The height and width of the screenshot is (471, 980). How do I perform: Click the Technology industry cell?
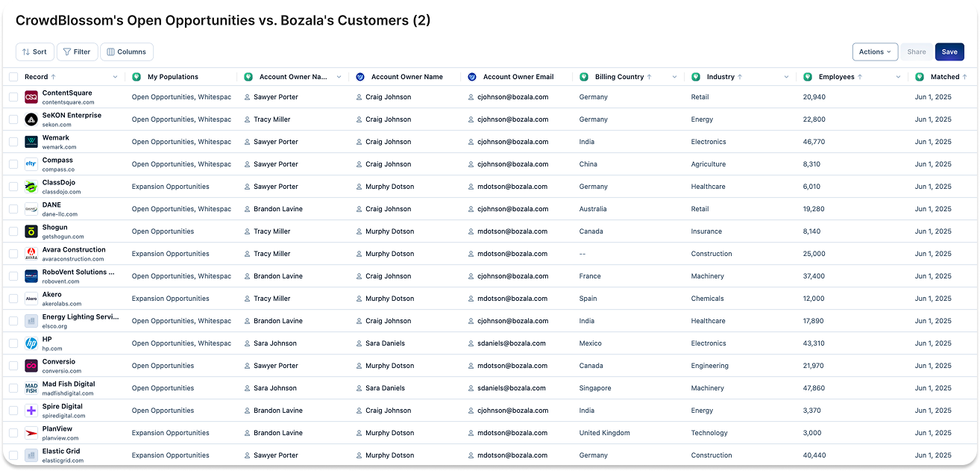[709, 433]
